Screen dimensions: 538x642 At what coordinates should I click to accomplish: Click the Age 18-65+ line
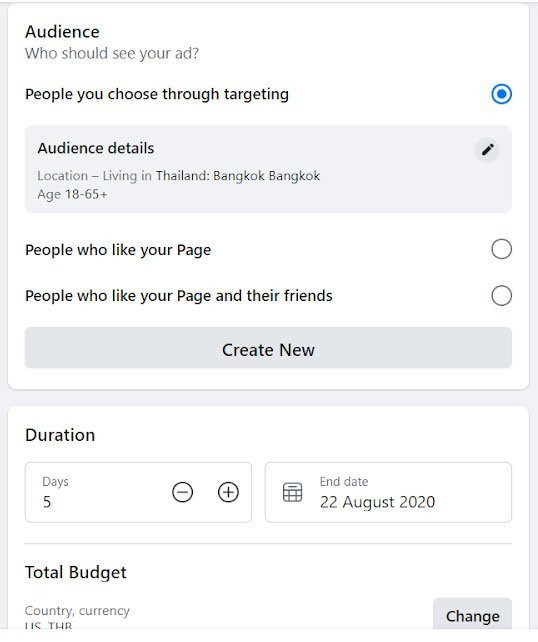(x=72, y=194)
